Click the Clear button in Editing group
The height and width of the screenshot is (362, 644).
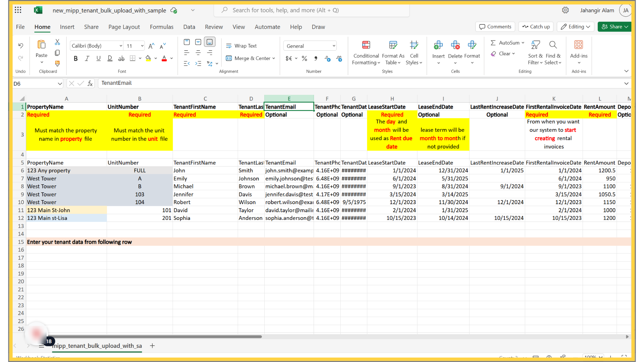click(x=502, y=54)
